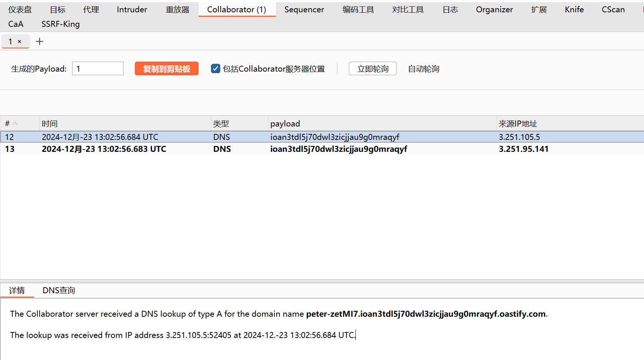Switch to the Sequencer tab
Viewport: 644px width, 360px height.
tap(304, 10)
